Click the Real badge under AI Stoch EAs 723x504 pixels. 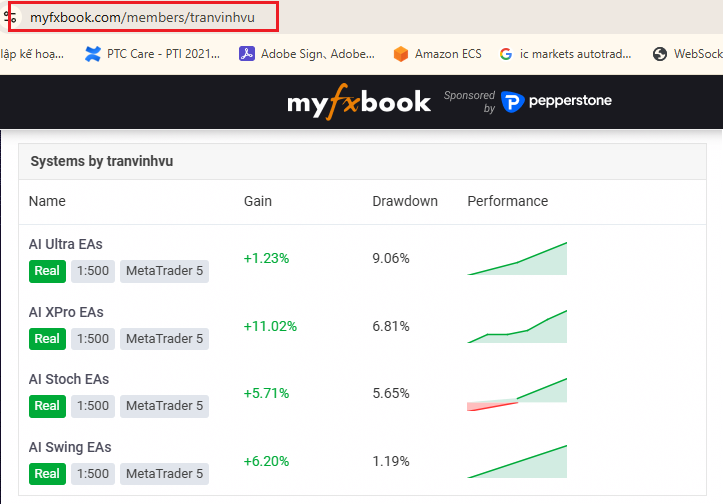[47, 406]
